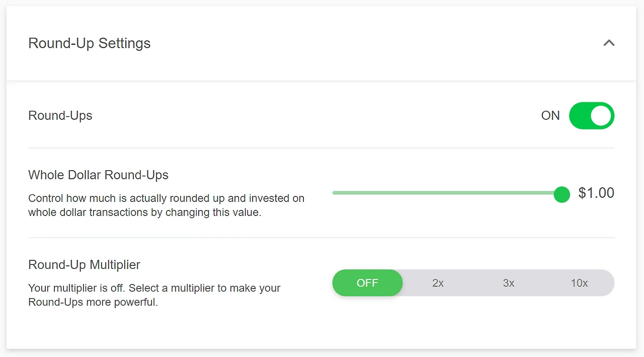Screen dimensions: 644x357
Task: Click the ON status label
Action: 550,116
